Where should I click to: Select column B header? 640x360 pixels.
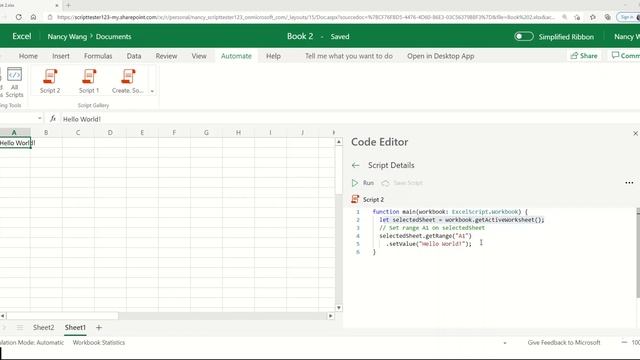pos(46,132)
